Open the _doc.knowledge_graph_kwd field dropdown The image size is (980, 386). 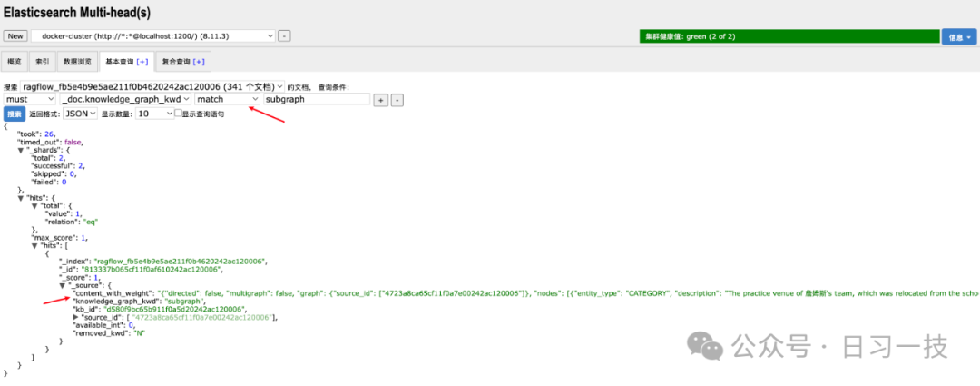[125, 99]
